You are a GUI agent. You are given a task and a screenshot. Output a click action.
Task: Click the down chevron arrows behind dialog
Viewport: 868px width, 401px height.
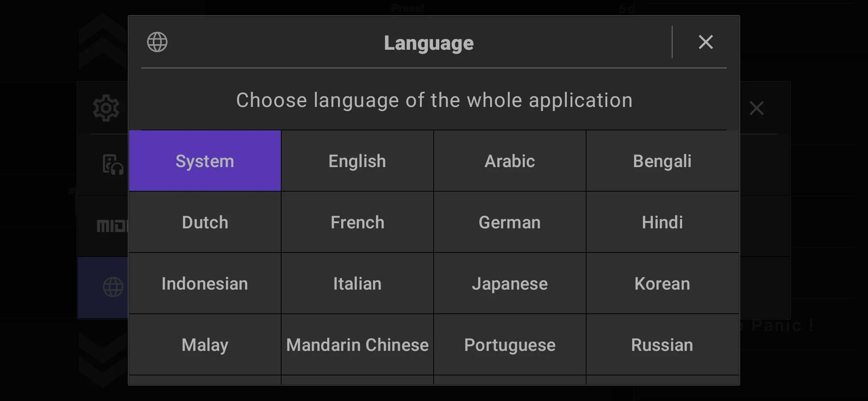(x=103, y=358)
